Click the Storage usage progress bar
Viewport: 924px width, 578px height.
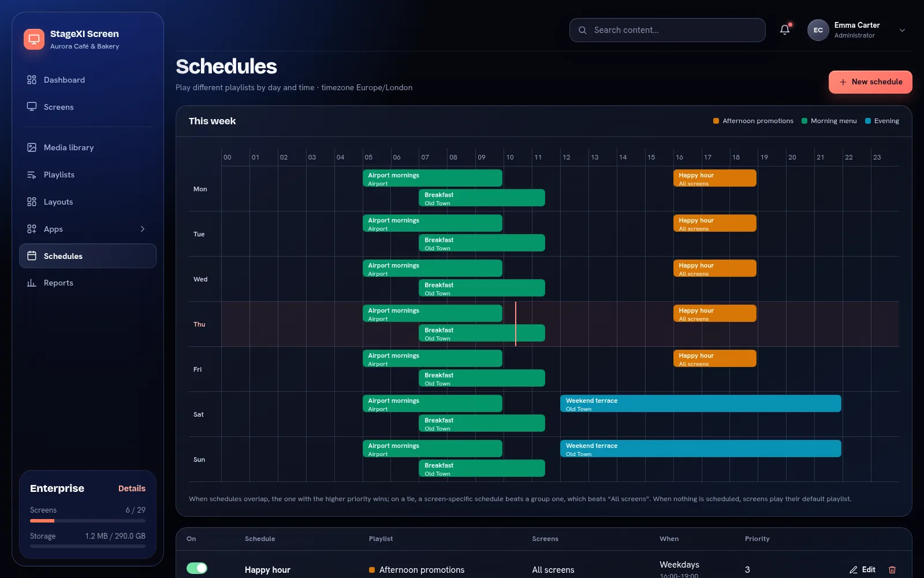tap(88, 546)
